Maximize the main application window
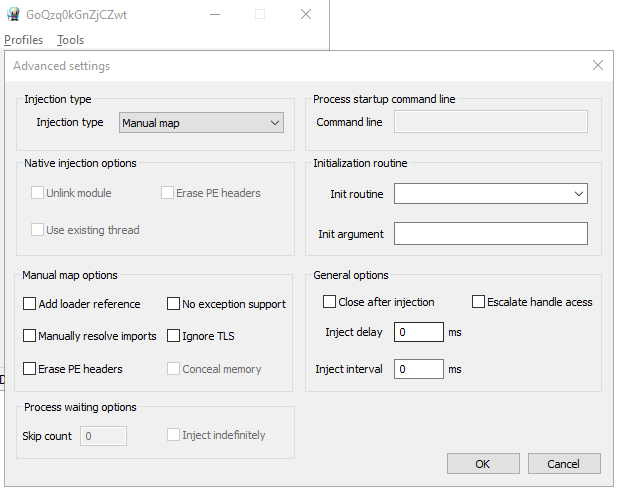617x490 pixels. [x=260, y=14]
